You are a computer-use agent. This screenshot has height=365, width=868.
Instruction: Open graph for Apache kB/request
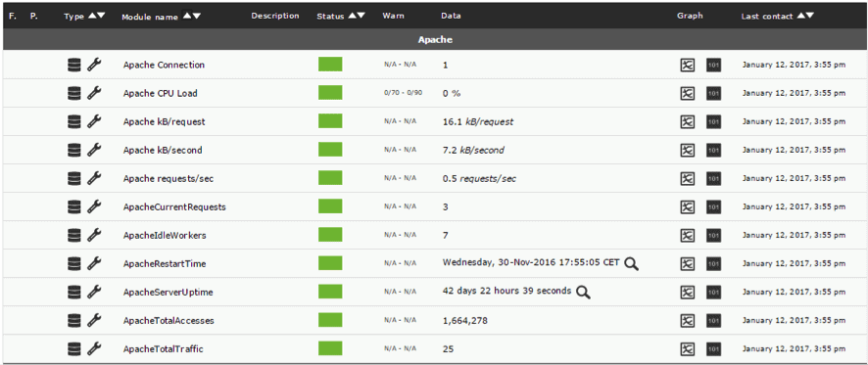(x=688, y=121)
